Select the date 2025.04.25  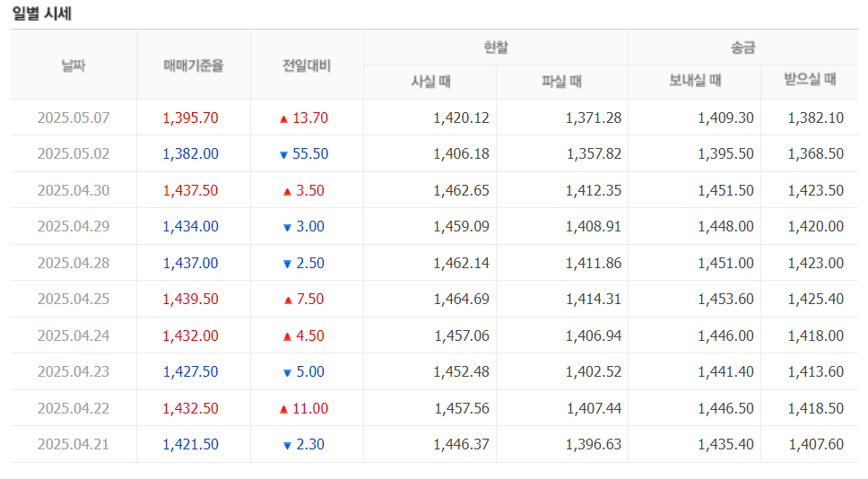coord(74,299)
